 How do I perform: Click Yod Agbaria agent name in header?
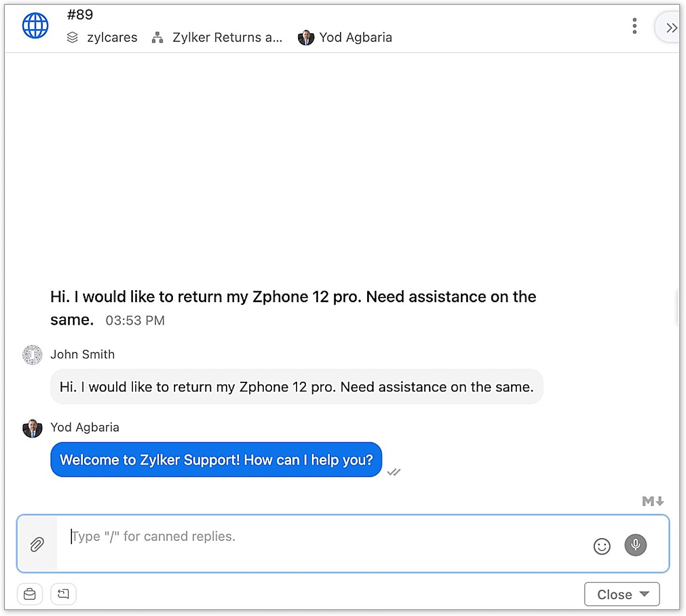coord(356,37)
